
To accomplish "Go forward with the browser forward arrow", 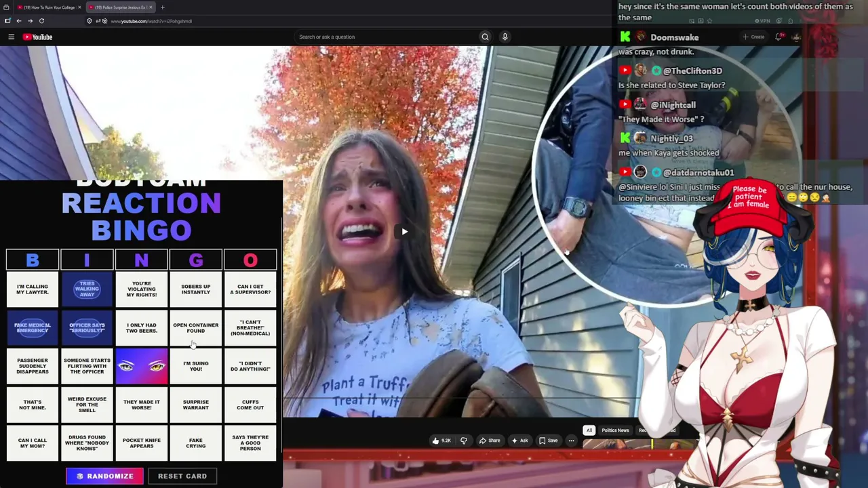I will (30, 21).
